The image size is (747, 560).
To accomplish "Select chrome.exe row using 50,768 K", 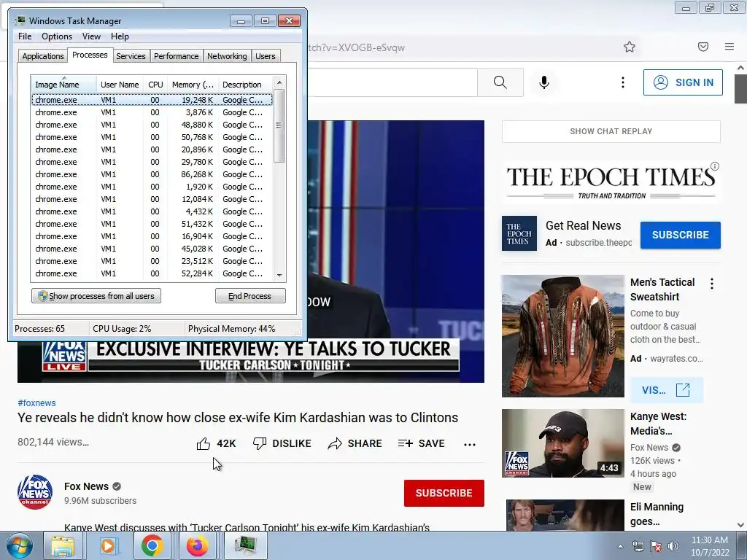I will click(152, 137).
